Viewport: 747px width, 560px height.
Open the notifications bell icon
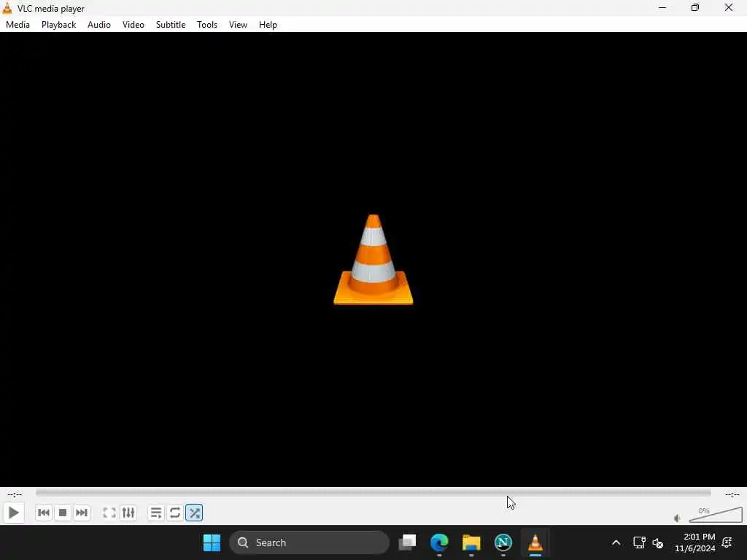coord(727,542)
